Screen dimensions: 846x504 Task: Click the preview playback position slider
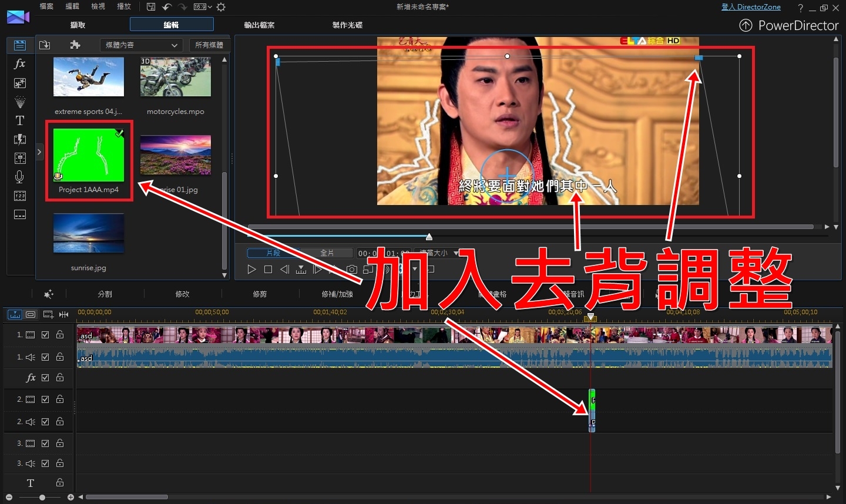[429, 237]
